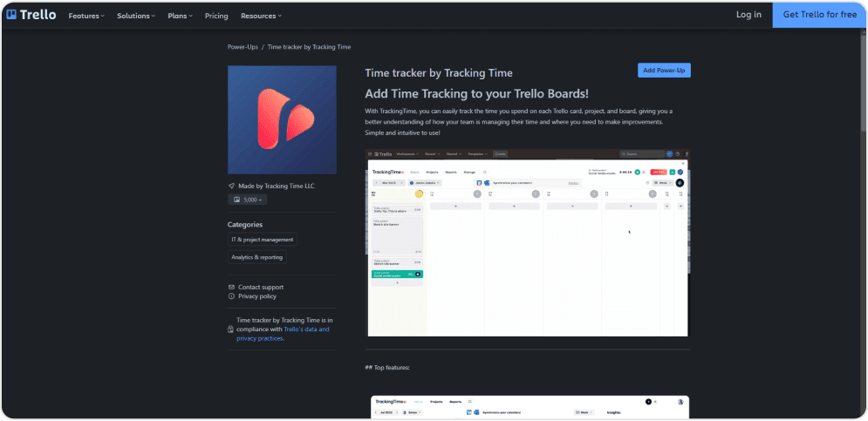
Task: Click Log in in the header
Action: [x=748, y=15]
